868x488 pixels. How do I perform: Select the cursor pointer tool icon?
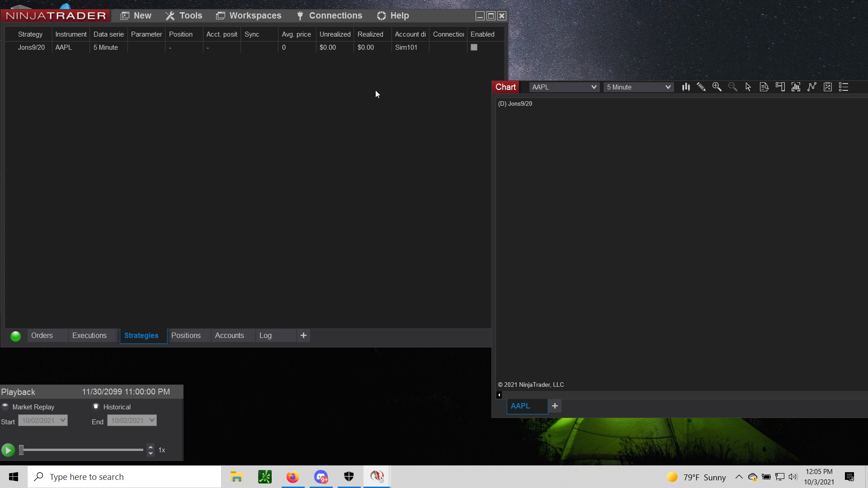tap(748, 87)
